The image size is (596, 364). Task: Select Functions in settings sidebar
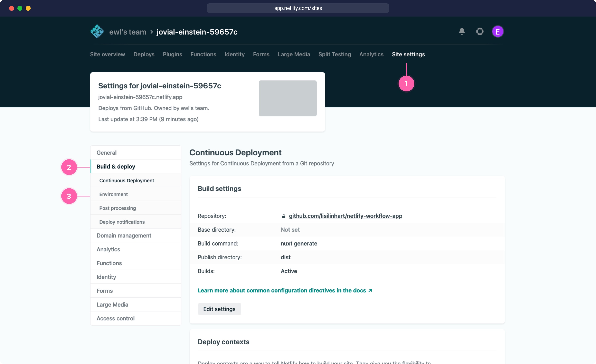[x=136, y=263]
